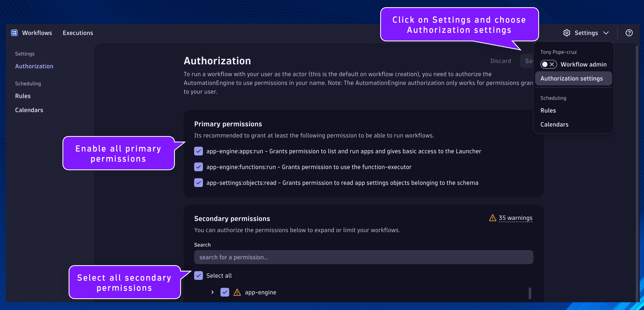
Task: Click the app-engine group label
Action: [x=261, y=292]
